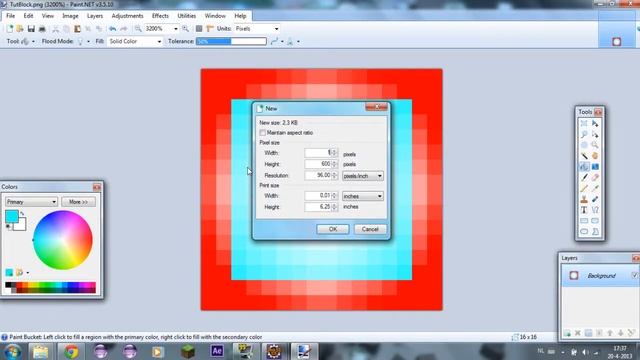Click the Zoom in magnifier icon
The image size is (640, 360).
pos(185,29)
